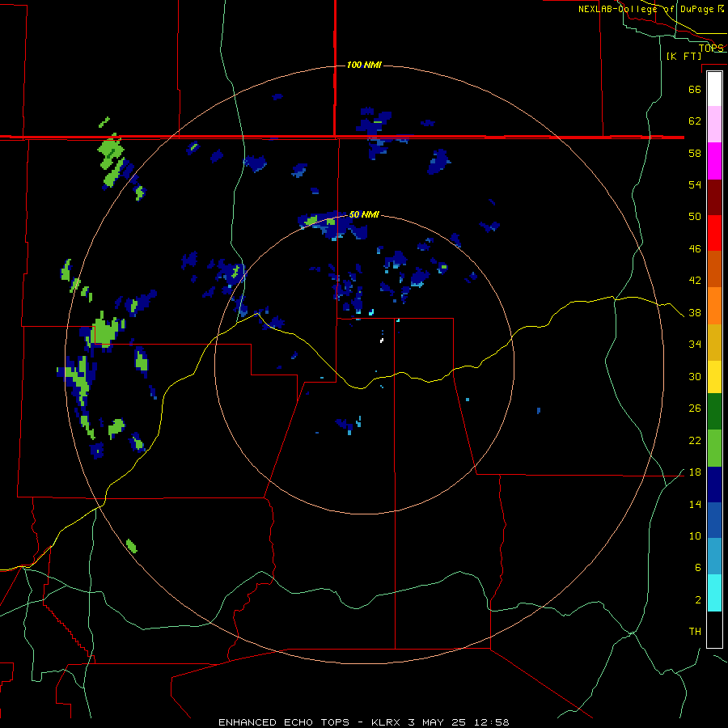
Task: Click the light pink 62 kft legend swatch
Action: pyautogui.click(x=714, y=125)
